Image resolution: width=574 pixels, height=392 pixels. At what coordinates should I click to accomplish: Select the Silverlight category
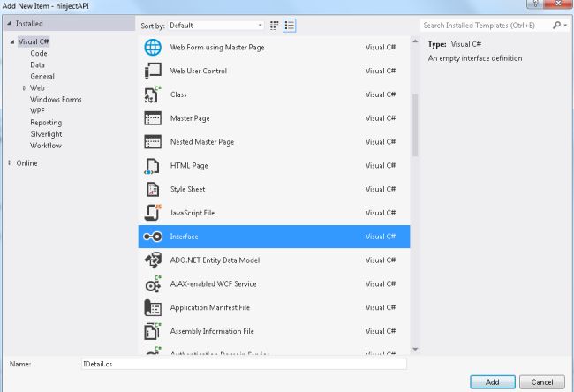click(46, 134)
